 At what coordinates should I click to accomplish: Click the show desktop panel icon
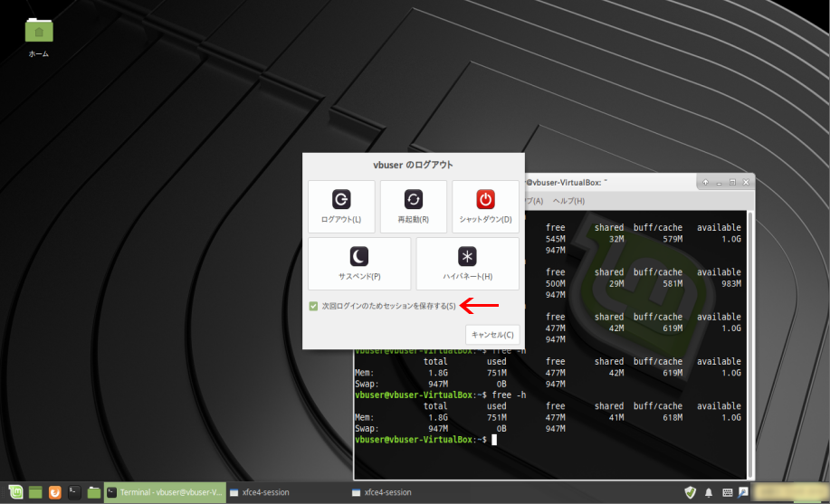[x=35, y=492]
